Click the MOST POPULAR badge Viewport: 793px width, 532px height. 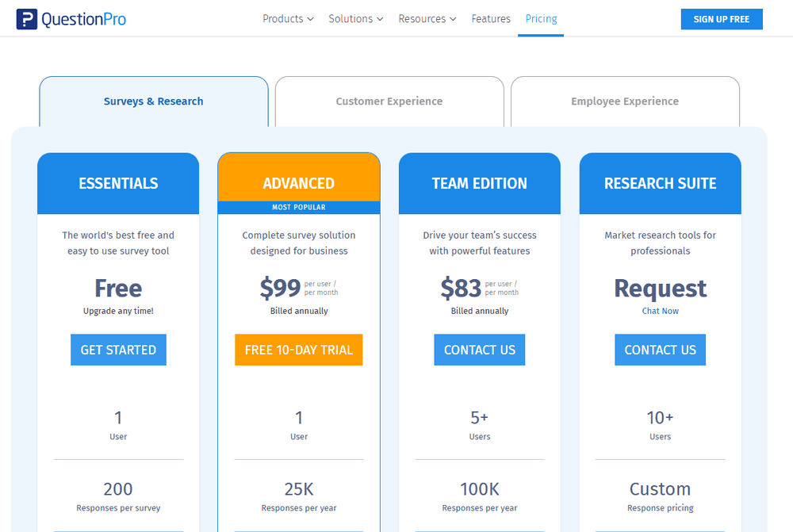pos(299,208)
